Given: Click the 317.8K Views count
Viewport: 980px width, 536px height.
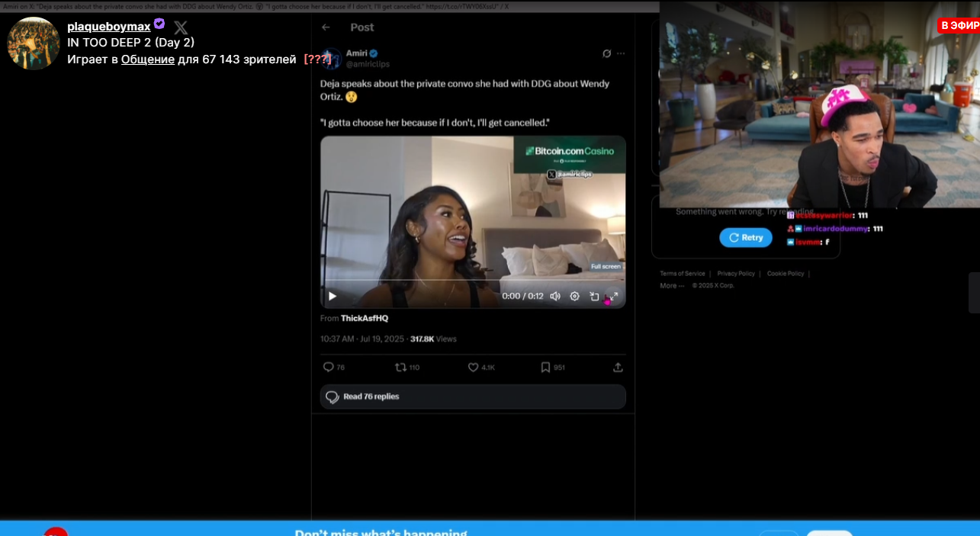Looking at the screenshot, I should tap(433, 339).
